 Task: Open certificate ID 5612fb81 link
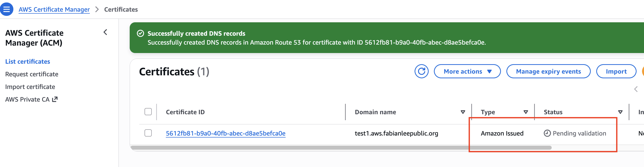click(225, 133)
